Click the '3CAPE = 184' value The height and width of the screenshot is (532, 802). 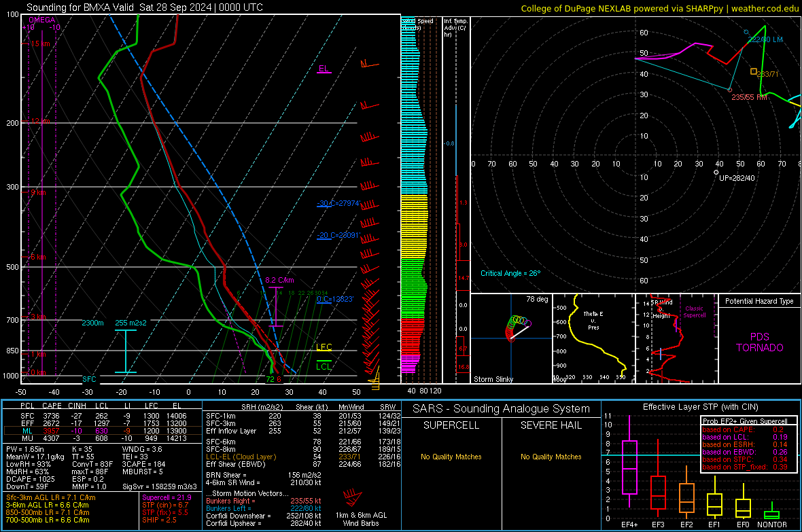pos(143,464)
